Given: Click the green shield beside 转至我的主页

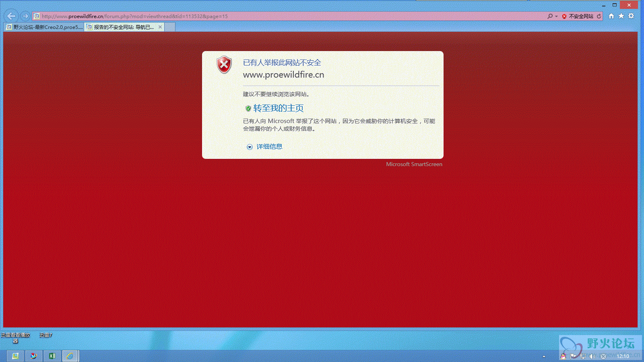Looking at the screenshot, I should coord(248,109).
